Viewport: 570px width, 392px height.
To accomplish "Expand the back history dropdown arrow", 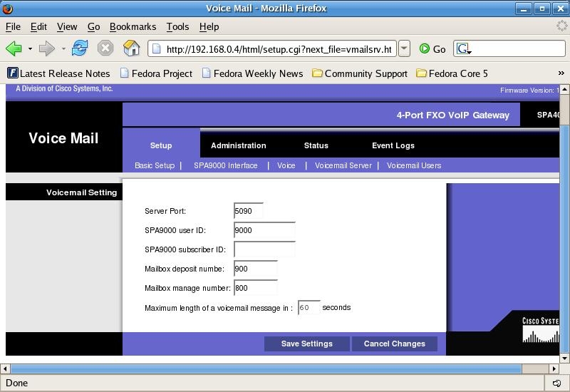I will tap(30, 49).
